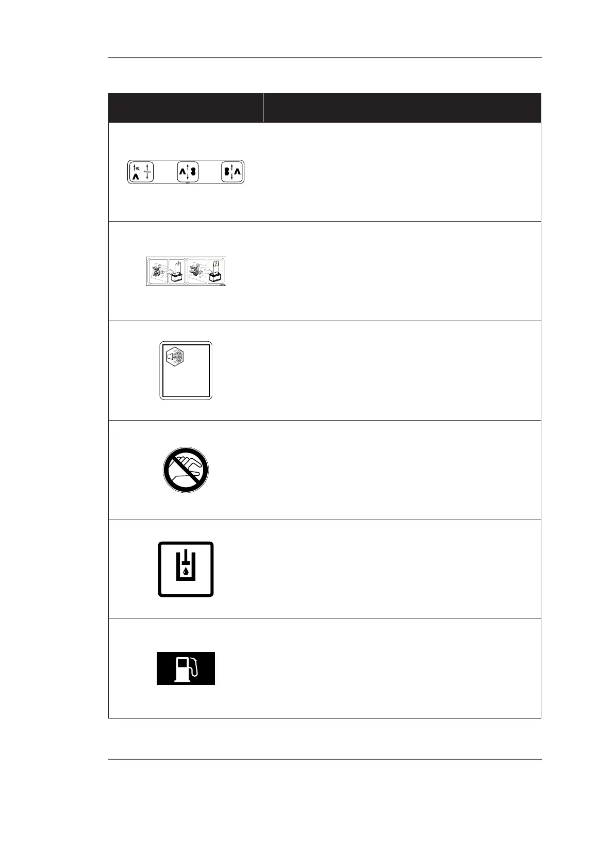The height and width of the screenshot is (868, 614).
Task: Click the wide right black header cell
Action: (402, 108)
